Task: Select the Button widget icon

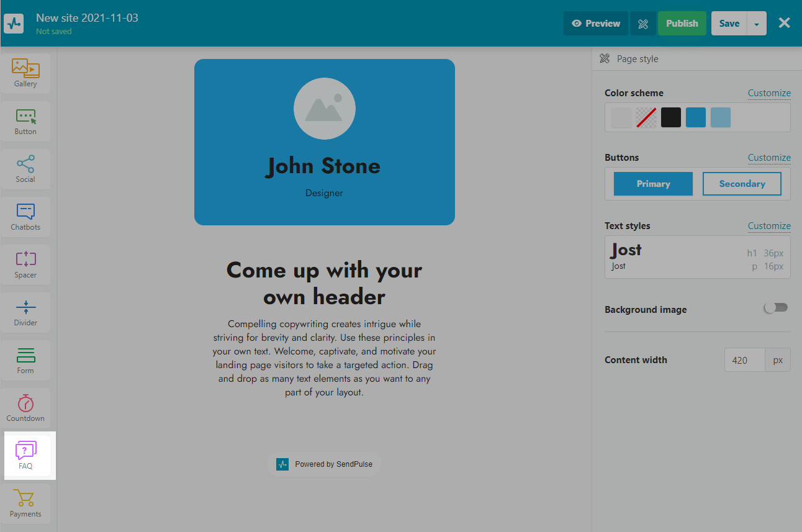Action: (x=25, y=121)
